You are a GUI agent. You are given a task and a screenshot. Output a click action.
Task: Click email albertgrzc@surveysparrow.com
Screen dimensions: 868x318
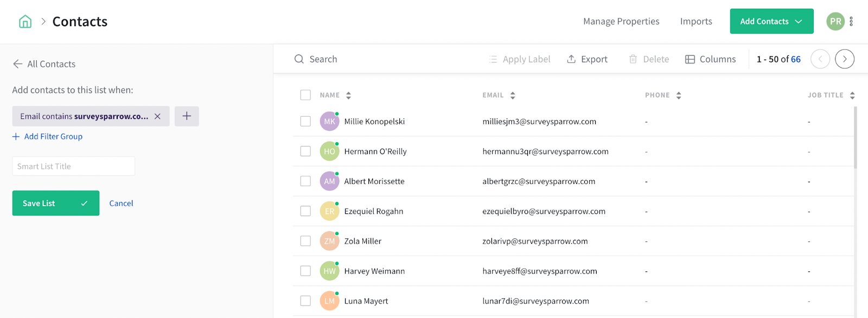(539, 181)
